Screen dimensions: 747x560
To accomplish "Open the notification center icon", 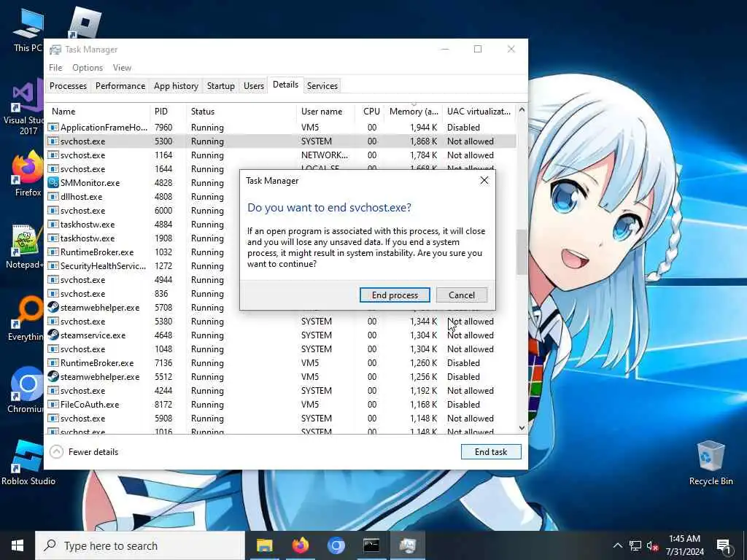I will point(724,545).
